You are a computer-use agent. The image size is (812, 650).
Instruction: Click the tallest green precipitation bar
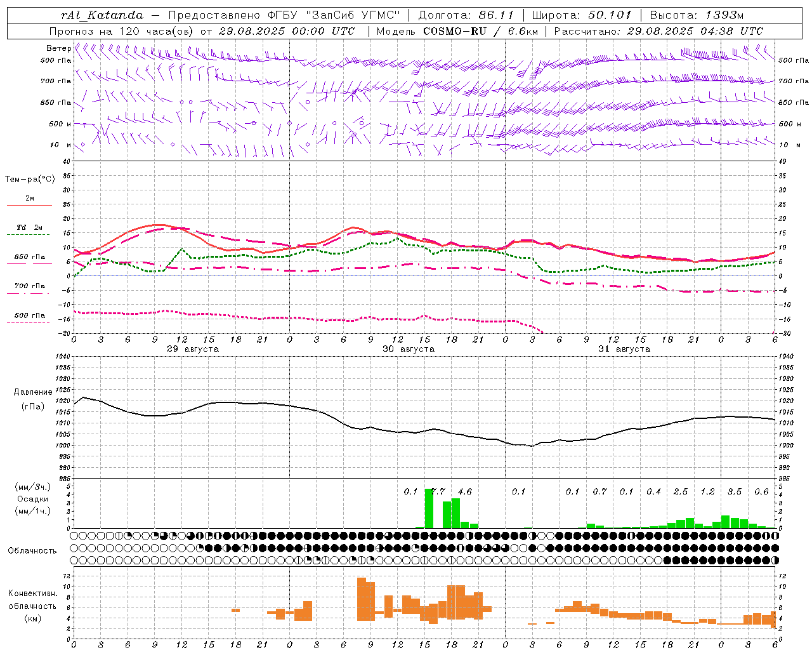click(429, 508)
